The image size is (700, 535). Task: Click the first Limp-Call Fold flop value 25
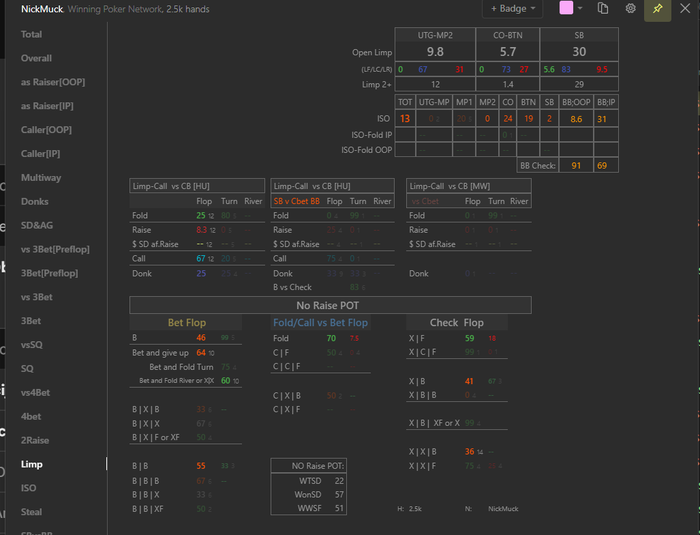pyautogui.click(x=201, y=216)
